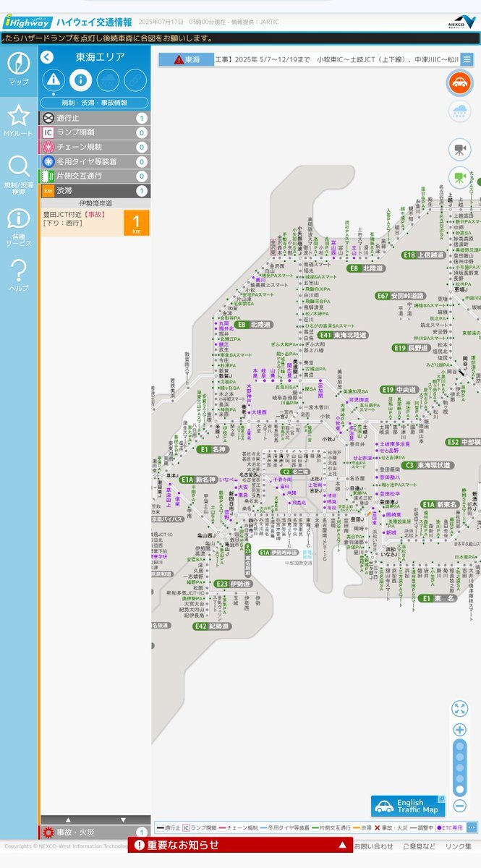The image size is (481, 868).
Task: Toggle grey live camera layer
Action: (459, 149)
